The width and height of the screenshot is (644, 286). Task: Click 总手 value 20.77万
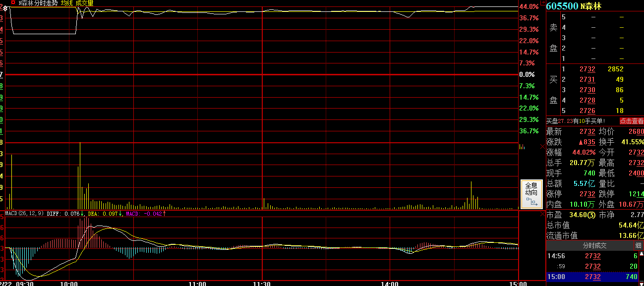point(582,163)
